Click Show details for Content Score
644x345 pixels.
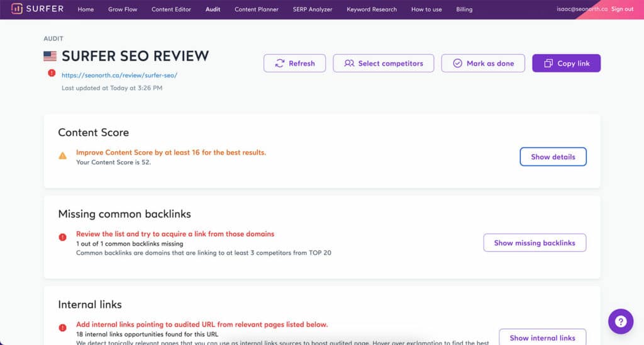tap(553, 157)
